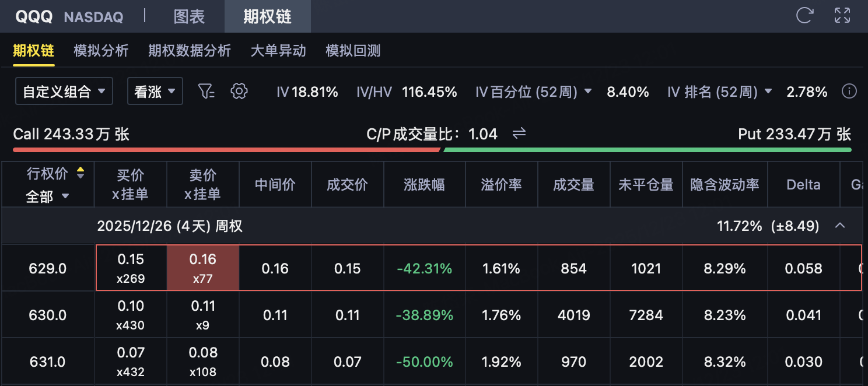
Task: Go to 期权数据分析 tab
Action: coord(189,51)
